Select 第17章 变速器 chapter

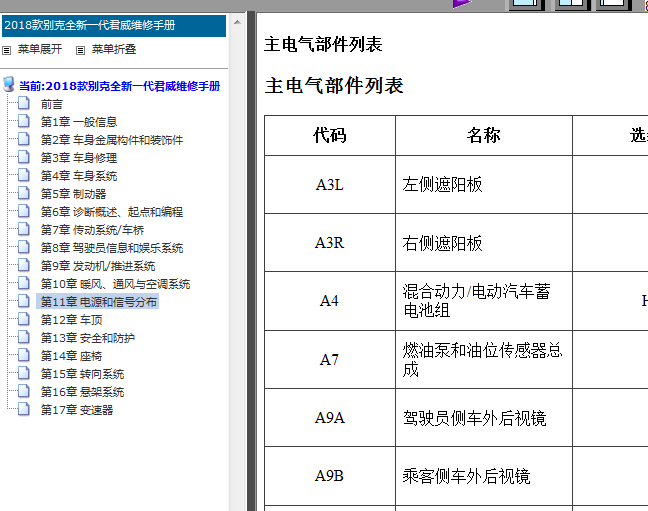[x=77, y=410]
